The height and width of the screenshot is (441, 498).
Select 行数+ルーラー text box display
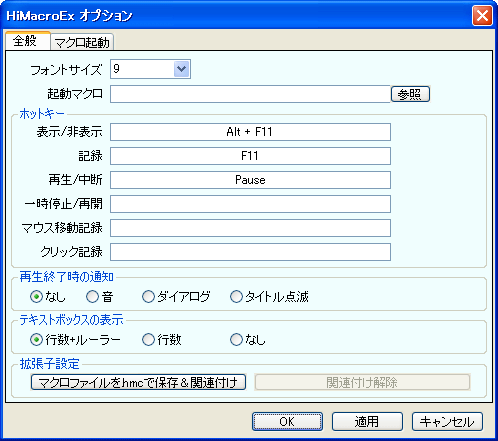point(36,340)
